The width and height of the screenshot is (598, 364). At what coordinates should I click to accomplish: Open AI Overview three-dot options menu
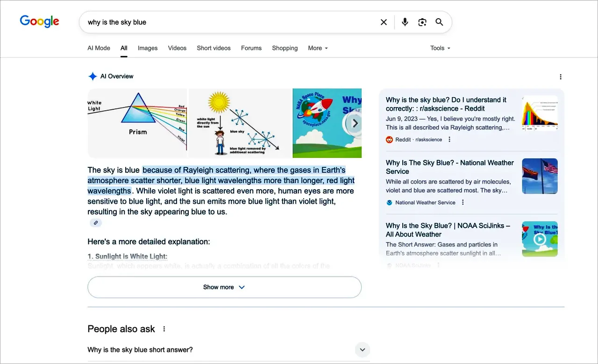(561, 77)
